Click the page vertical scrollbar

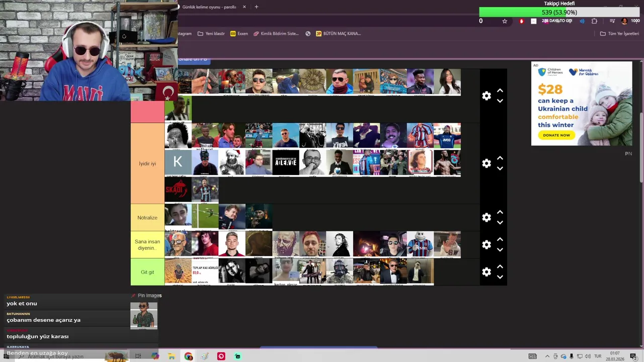pos(641,148)
